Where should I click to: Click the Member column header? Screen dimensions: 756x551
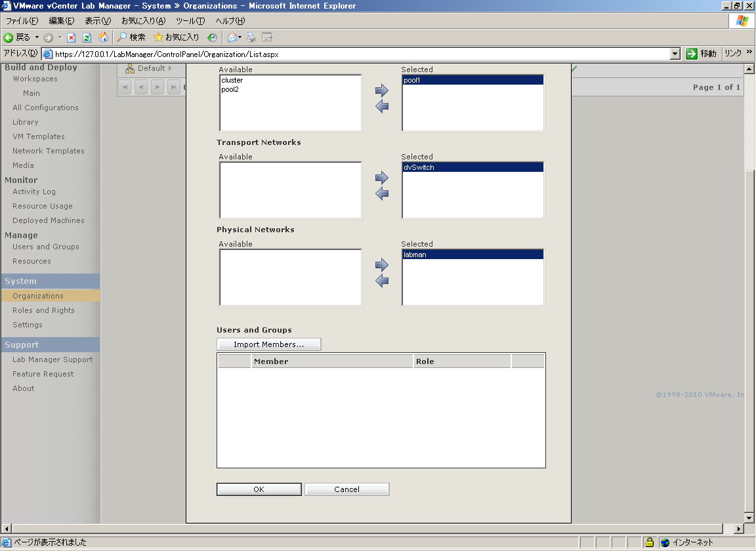(331, 361)
